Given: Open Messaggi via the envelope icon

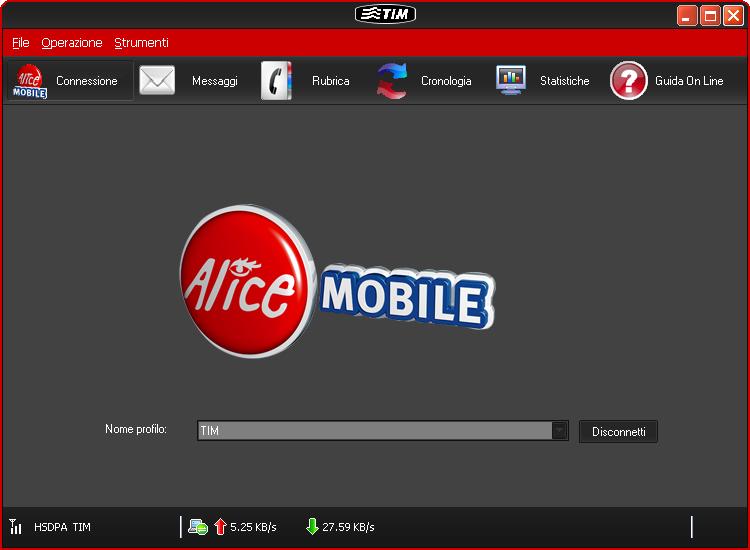Looking at the screenshot, I should pyautogui.click(x=157, y=81).
